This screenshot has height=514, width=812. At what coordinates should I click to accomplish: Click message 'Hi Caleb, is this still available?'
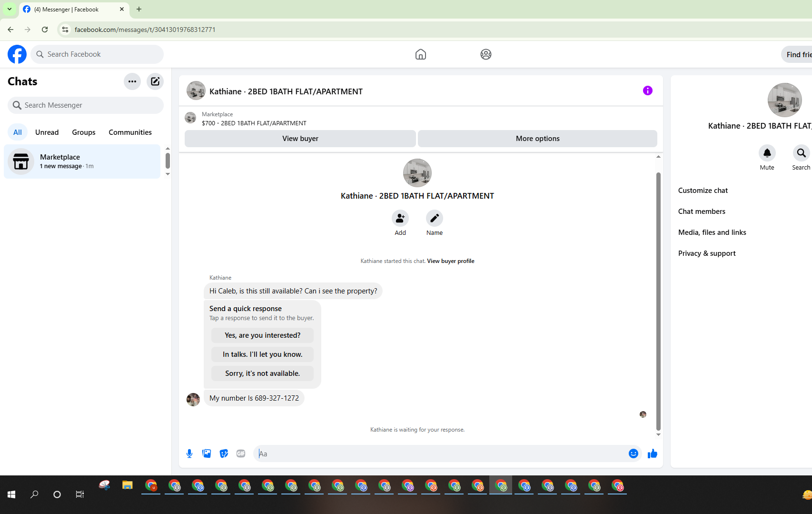click(x=293, y=291)
